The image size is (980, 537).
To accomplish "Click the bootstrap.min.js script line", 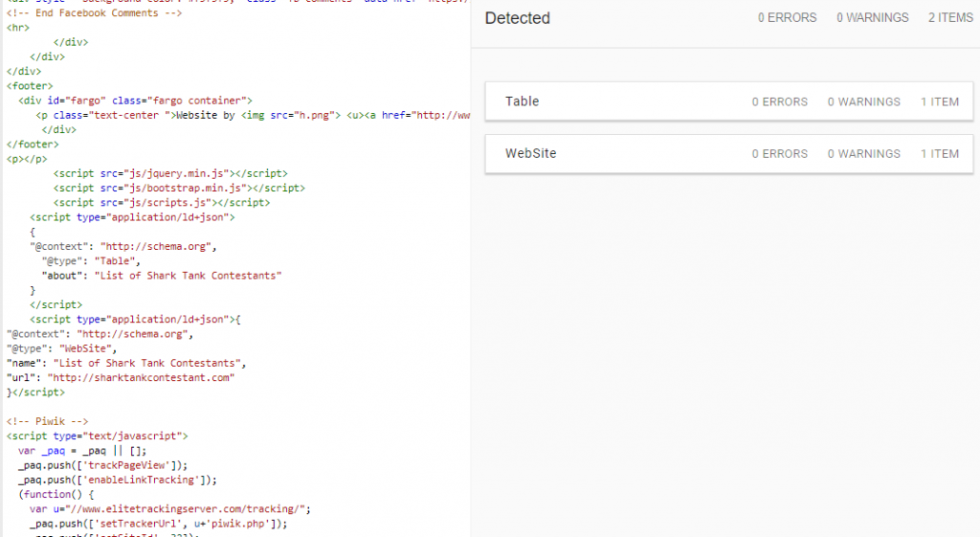I will pyautogui.click(x=179, y=189).
